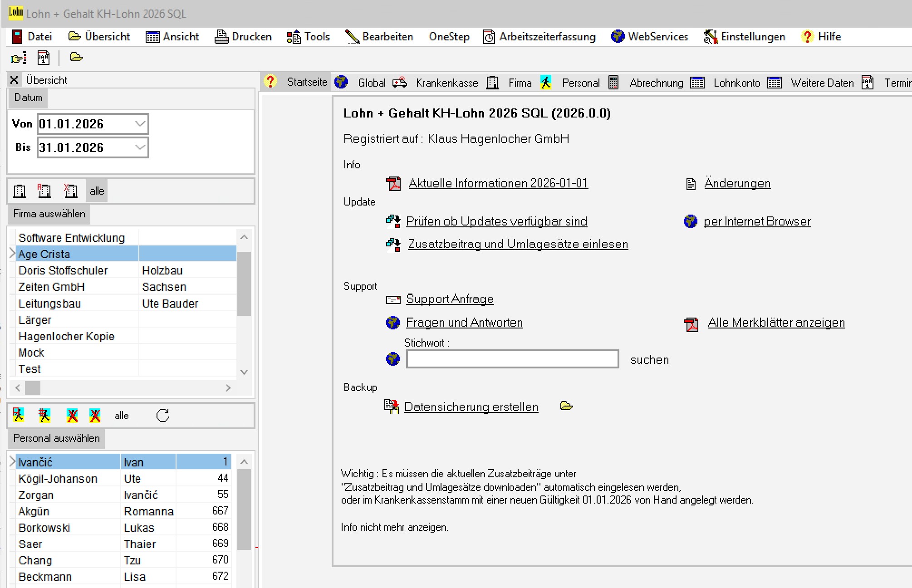This screenshot has height=588, width=912.
Task: Open the Bis date dropdown
Action: coord(140,147)
